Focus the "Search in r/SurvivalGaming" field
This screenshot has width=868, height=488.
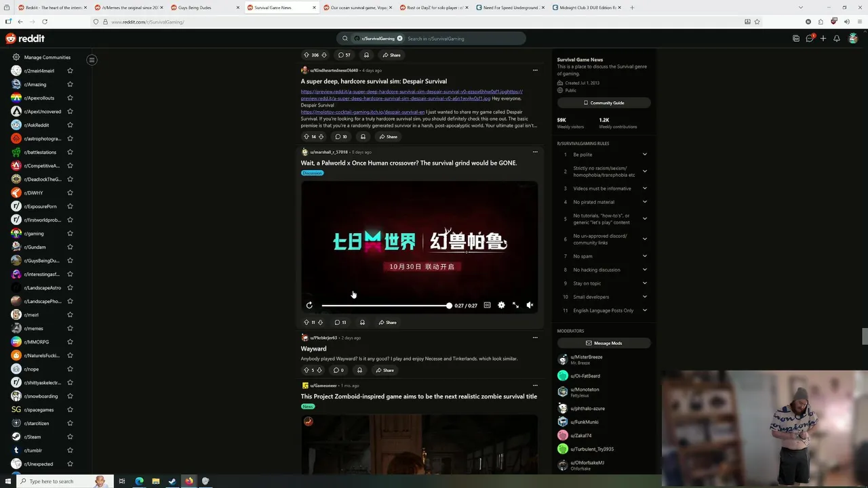click(x=463, y=39)
